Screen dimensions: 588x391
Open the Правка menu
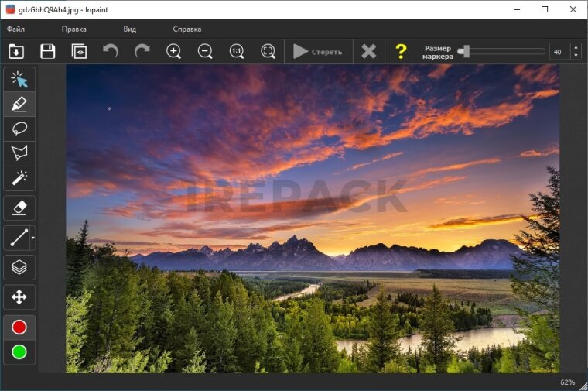click(74, 29)
